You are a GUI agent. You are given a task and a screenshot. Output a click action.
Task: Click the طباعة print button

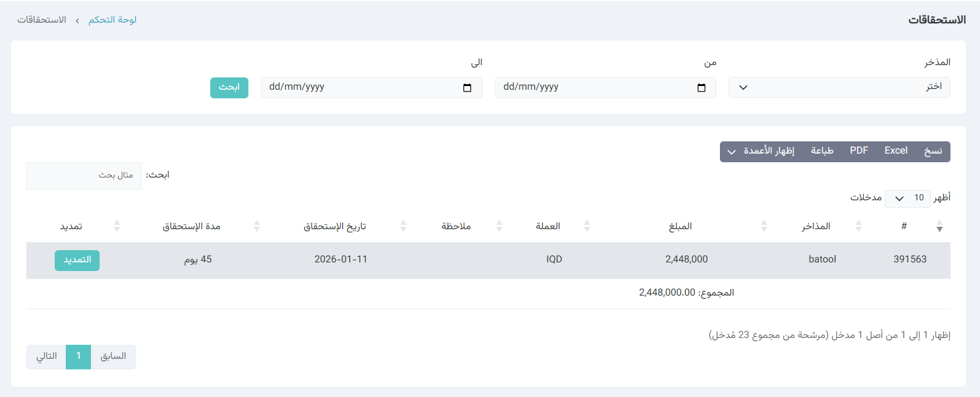(x=822, y=151)
